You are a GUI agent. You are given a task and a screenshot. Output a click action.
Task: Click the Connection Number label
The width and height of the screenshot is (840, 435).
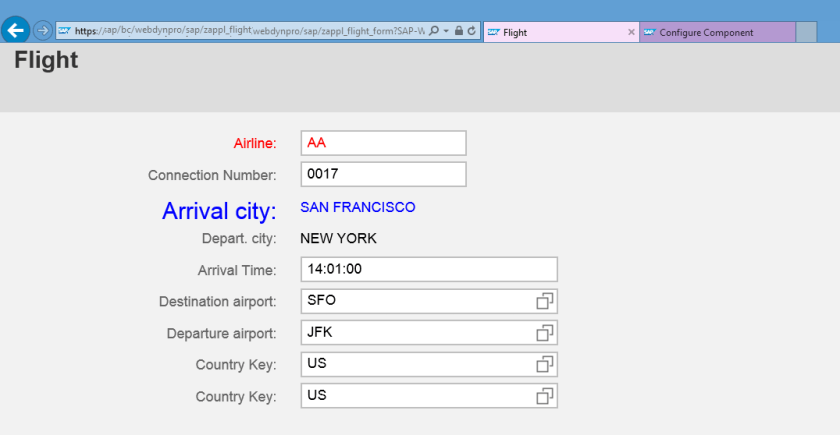tap(212, 175)
